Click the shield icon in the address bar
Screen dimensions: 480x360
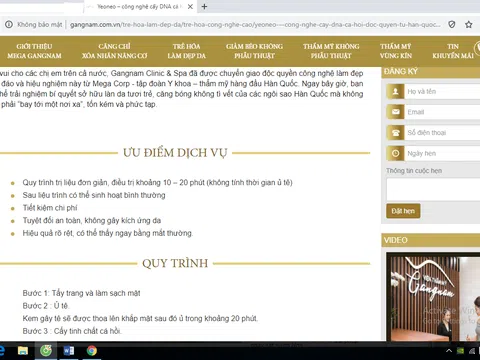point(451,24)
